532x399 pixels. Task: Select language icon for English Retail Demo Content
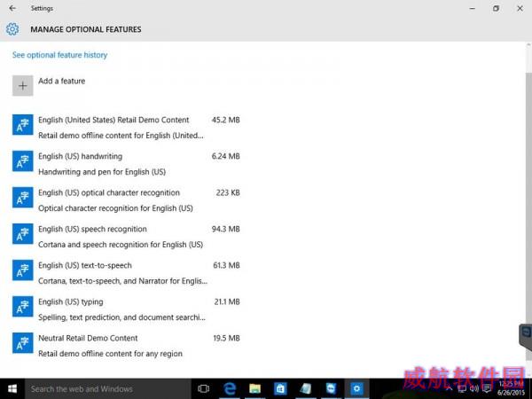[23, 124]
